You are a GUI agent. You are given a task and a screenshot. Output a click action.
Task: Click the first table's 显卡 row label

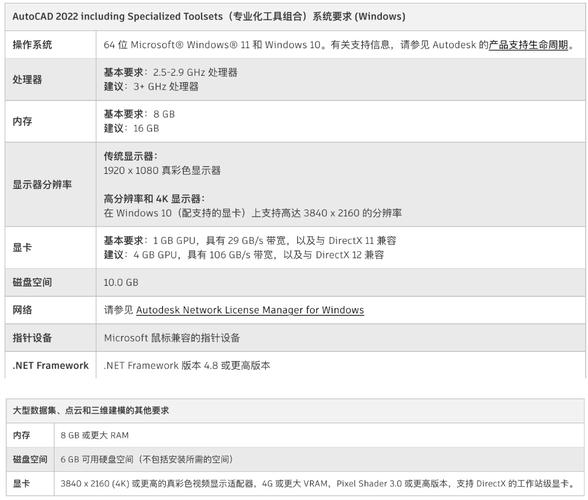pos(22,248)
